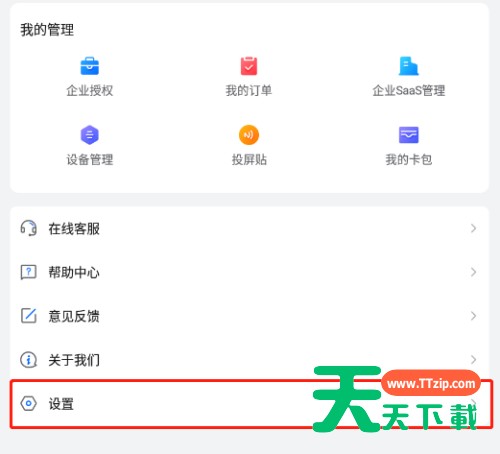Click the headset icon for 在线客服
Image resolution: width=500 pixels, height=454 pixels.
click(29, 228)
